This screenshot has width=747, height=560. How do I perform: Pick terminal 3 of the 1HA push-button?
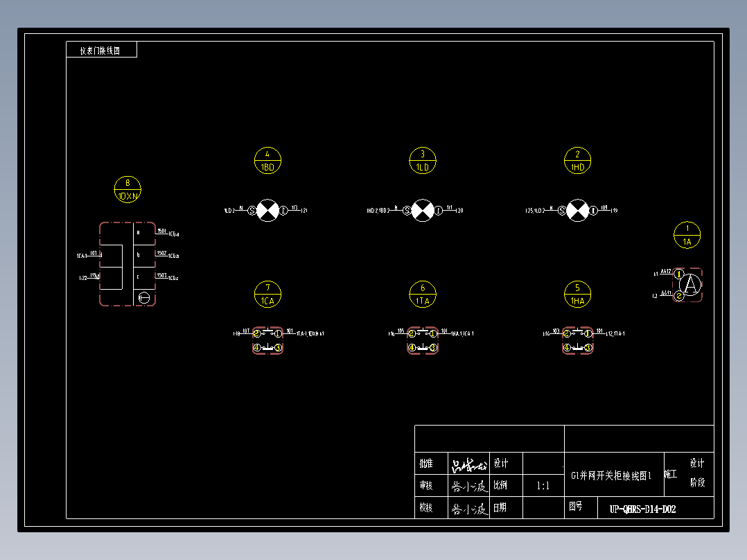tap(588, 347)
